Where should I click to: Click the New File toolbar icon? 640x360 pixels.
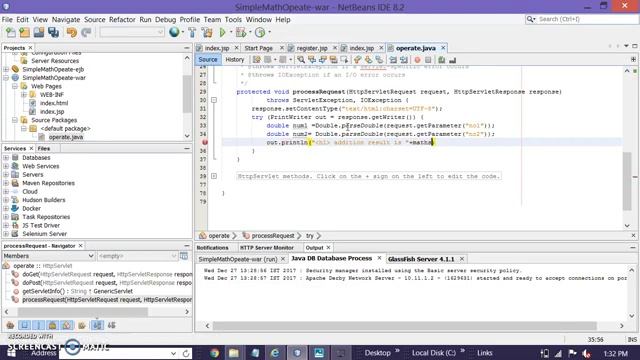tap(10, 32)
